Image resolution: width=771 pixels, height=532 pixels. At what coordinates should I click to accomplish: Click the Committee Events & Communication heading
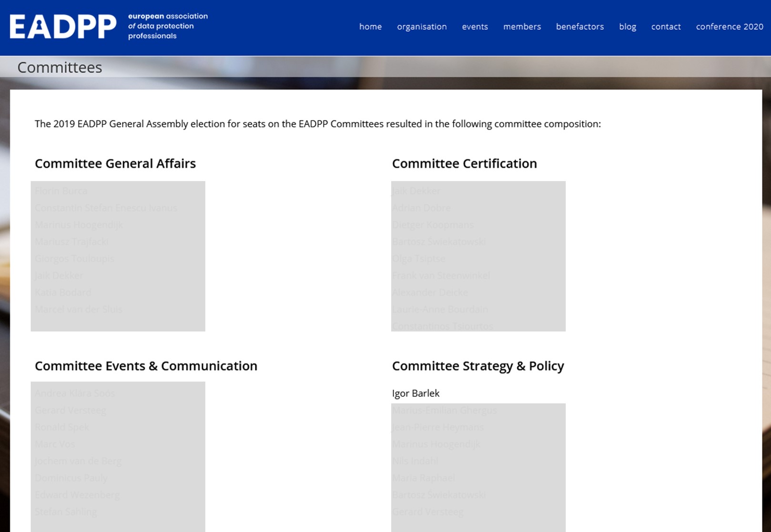click(146, 366)
